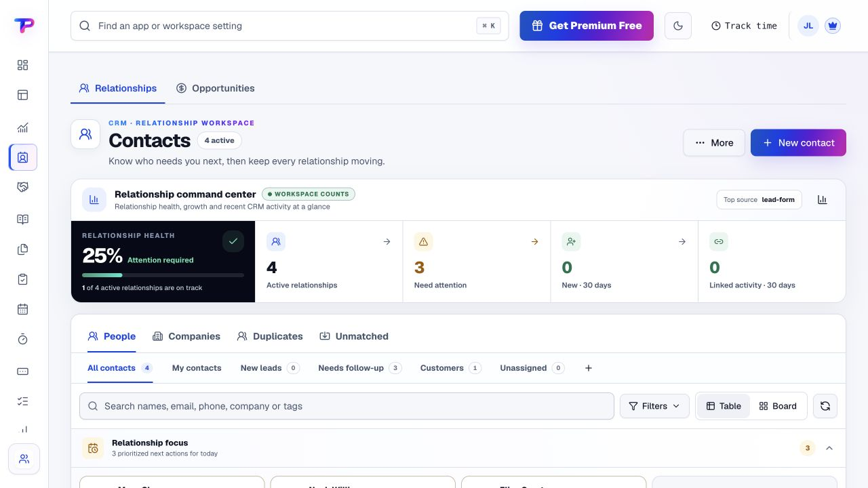Open the calendar icon in sidebar
The height and width of the screenshot is (488, 868).
point(22,309)
